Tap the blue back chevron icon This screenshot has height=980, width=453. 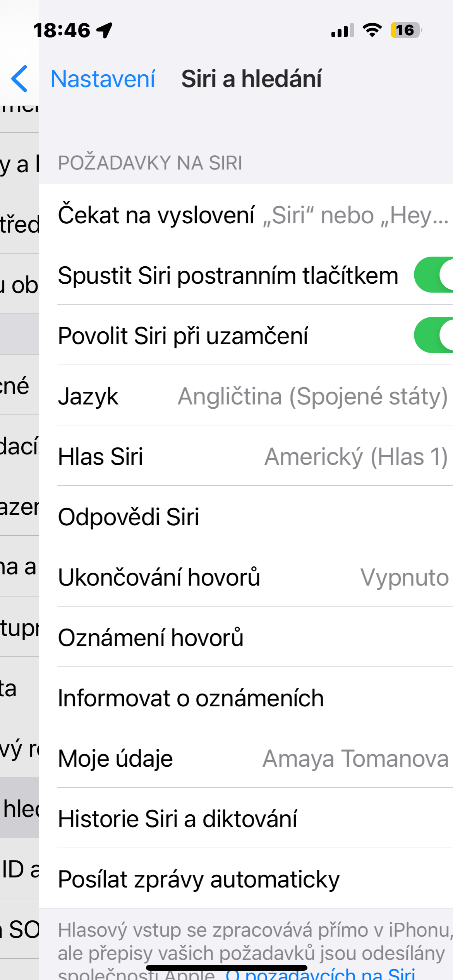point(19,79)
